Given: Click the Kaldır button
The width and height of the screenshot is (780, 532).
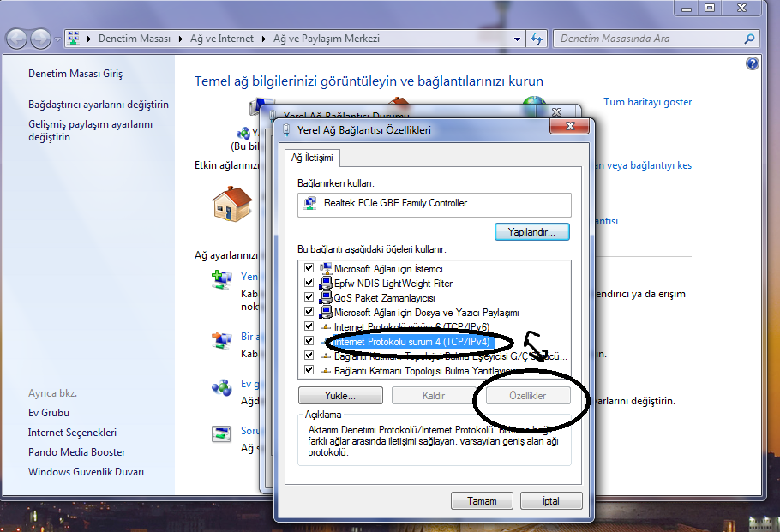Looking at the screenshot, I should pos(433,396).
